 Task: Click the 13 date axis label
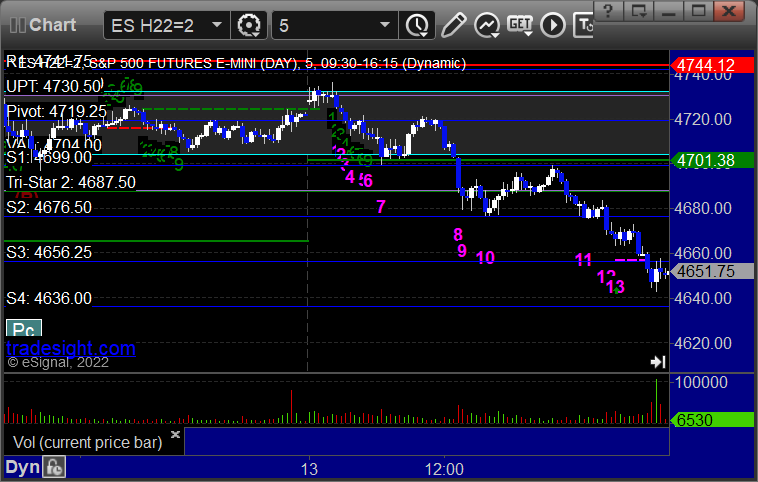click(309, 469)
